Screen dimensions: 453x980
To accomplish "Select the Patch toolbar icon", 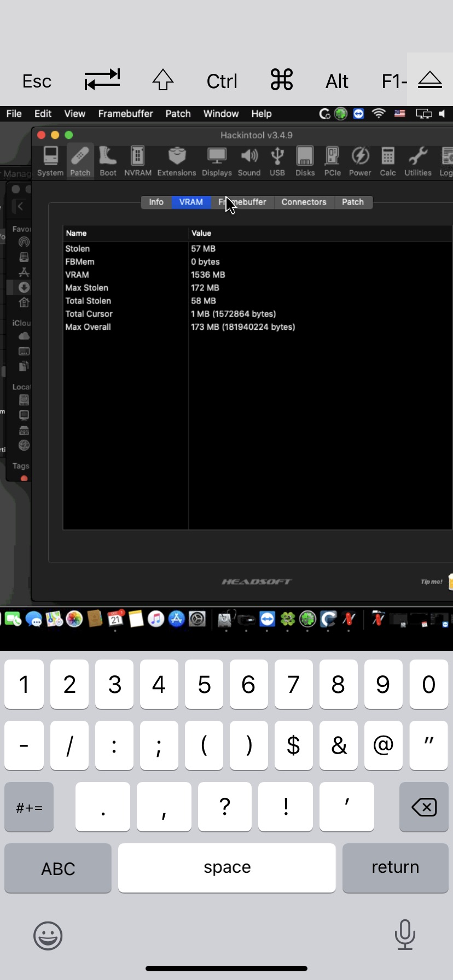I will 80,161.
